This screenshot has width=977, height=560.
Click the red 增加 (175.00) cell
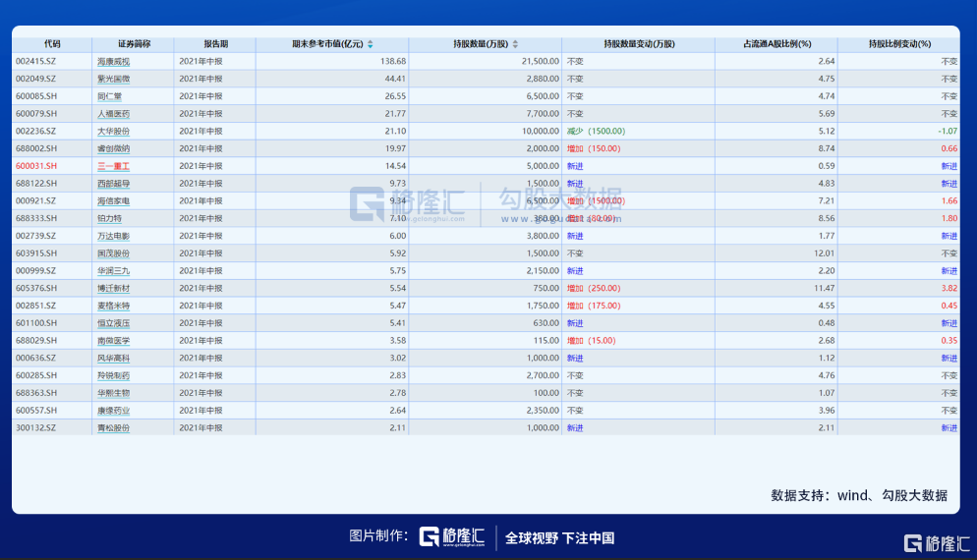[594, 306]
